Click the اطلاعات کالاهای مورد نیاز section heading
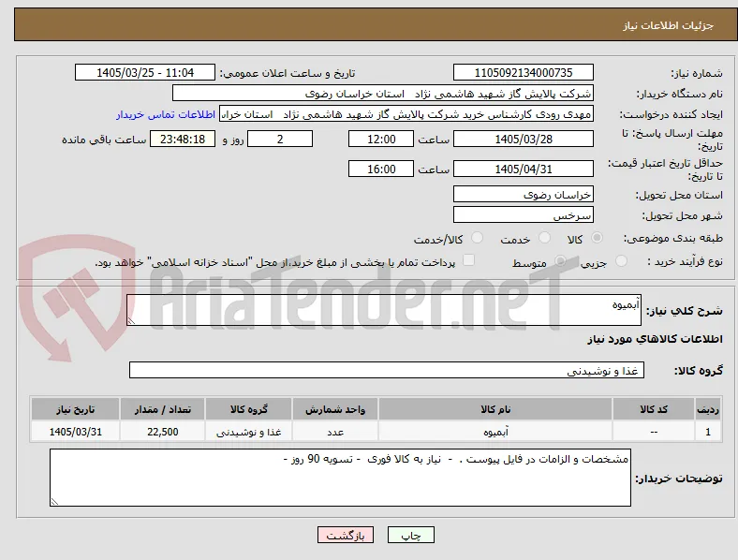 (655, 339)
